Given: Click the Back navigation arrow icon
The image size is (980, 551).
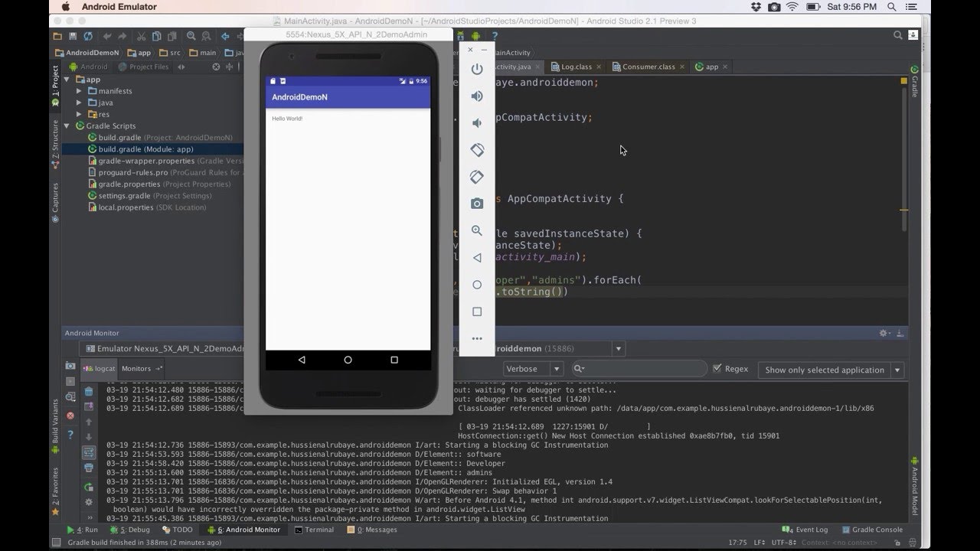Looking at the screenshot, I should coord(225,36).
